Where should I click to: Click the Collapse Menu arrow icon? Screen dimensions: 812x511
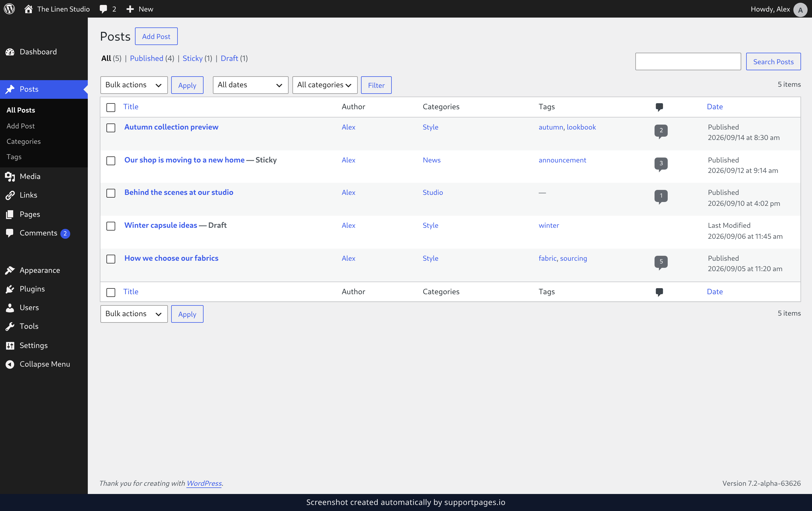click(x=10, y=364)
